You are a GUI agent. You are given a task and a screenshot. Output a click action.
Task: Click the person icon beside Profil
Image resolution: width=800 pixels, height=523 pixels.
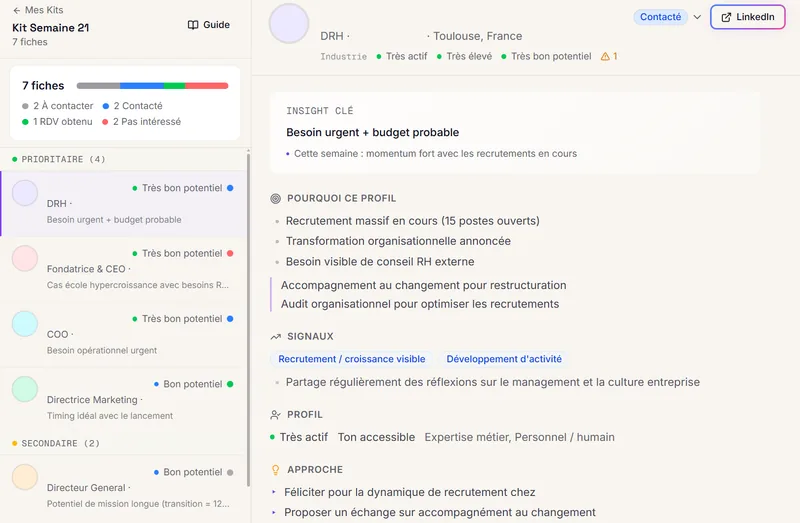pyautogui.click(x=276, y=415)
